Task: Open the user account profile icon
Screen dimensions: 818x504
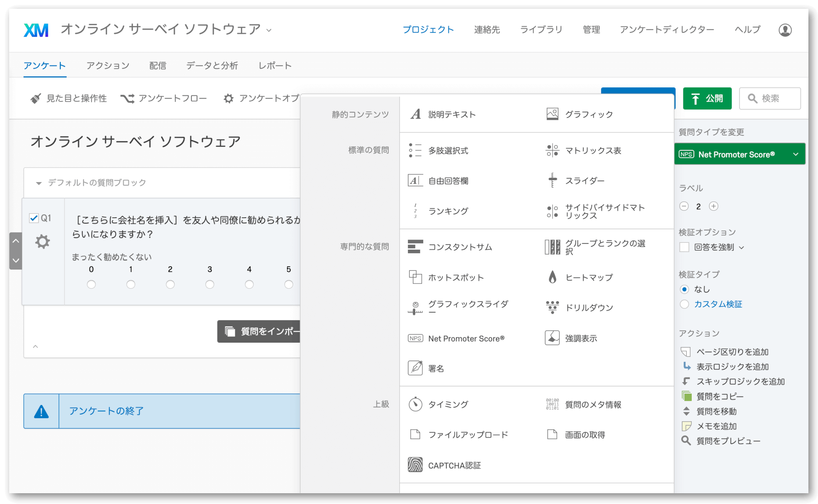Action: click(785, 30)
